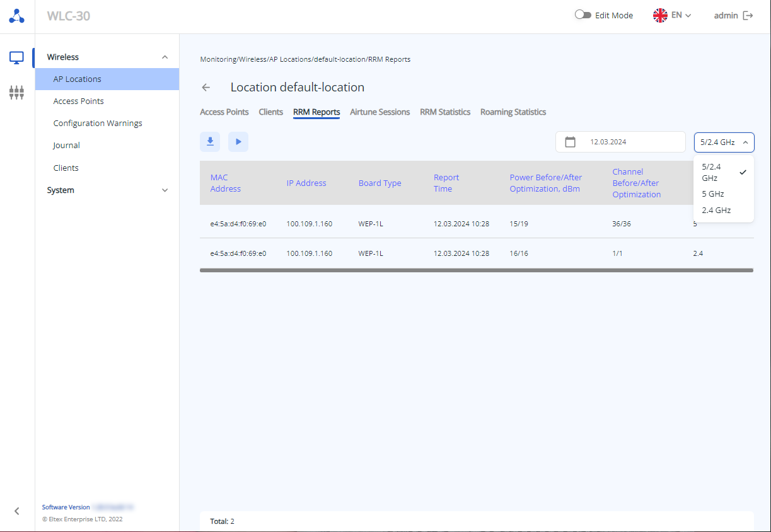Open the EN language selector
The height and width of the screenshot is (532, 771).
point(673,16)
